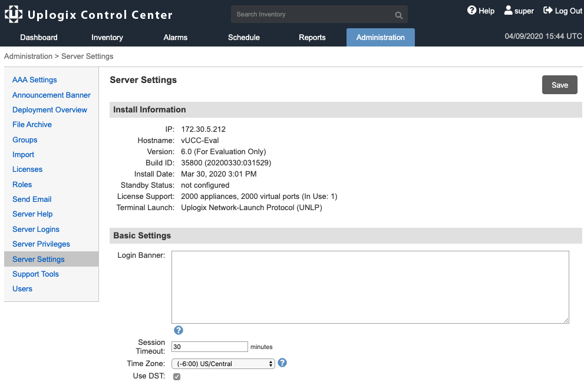Open Help via question mark icon
Screen dimensions: 584x392
[x=471, y=11]
